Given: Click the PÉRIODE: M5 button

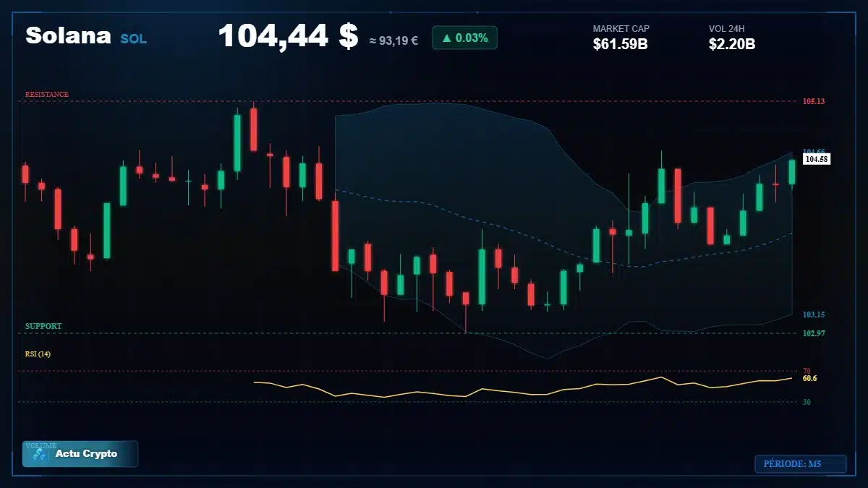Looking at the screenshot, I should 801,464.
